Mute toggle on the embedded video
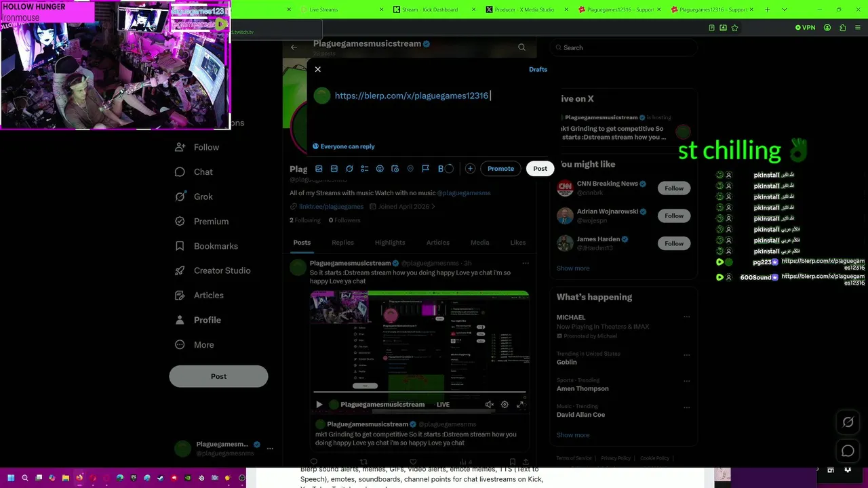The width and height of the screenshot is (868, 488). coord(490,405)
